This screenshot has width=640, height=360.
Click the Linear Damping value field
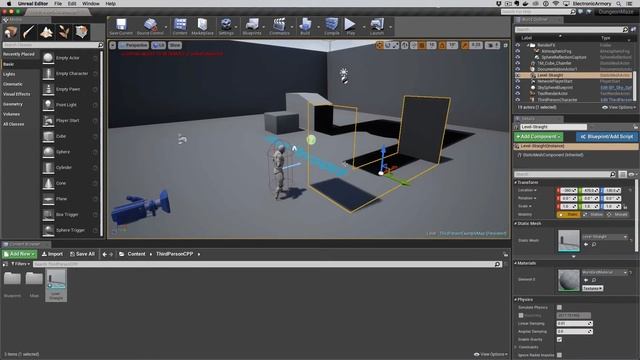tap(574, 324)
